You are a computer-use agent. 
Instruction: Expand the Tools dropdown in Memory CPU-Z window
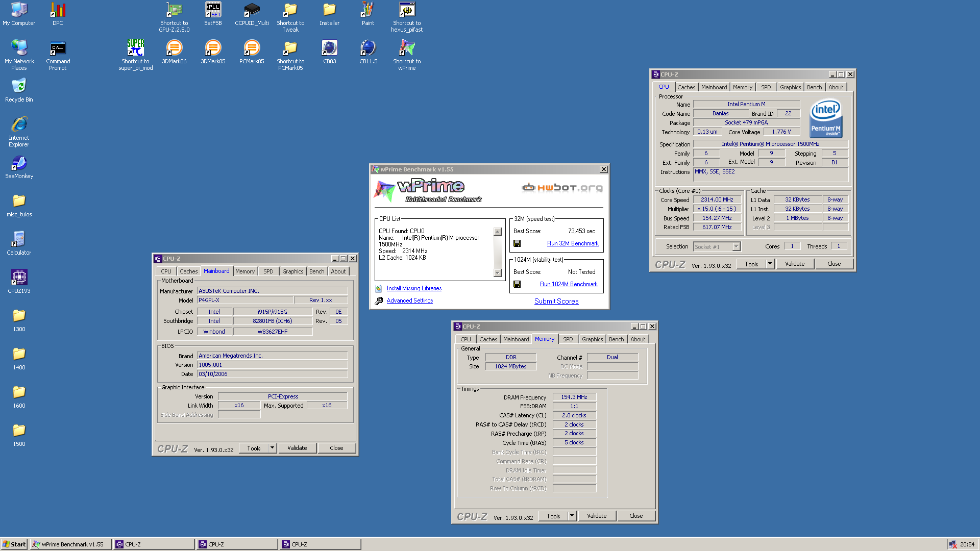pos(572,516)
